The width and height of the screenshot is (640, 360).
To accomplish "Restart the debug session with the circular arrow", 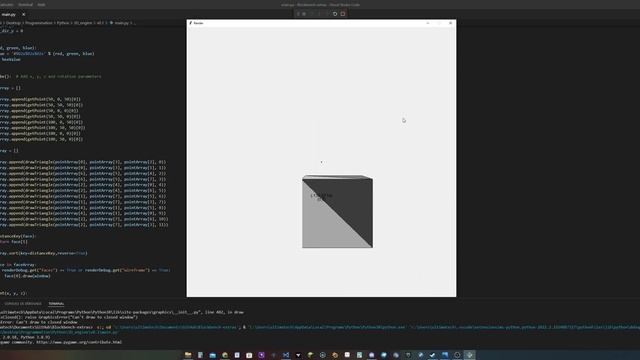I will click(x=335, y=14).
